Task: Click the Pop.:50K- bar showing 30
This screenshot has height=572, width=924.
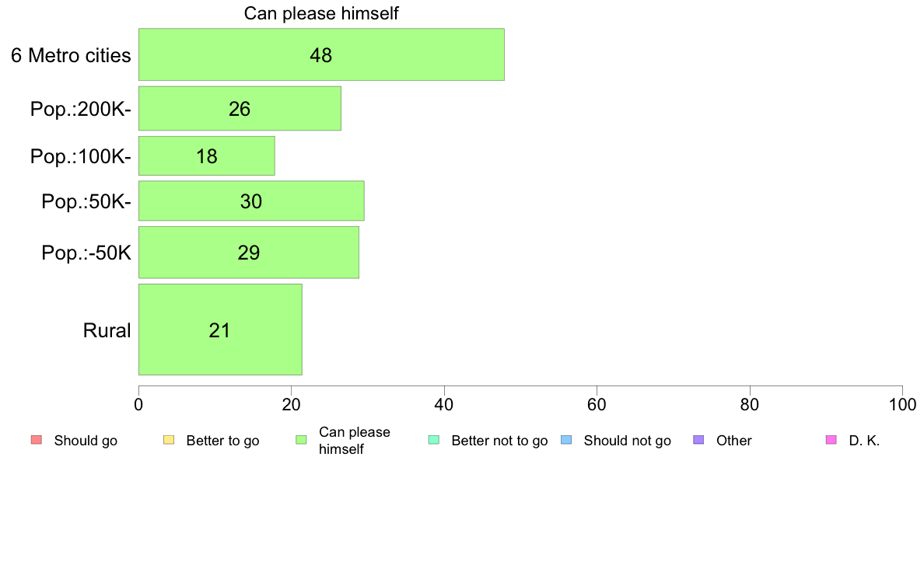Action: pos(251,201)
